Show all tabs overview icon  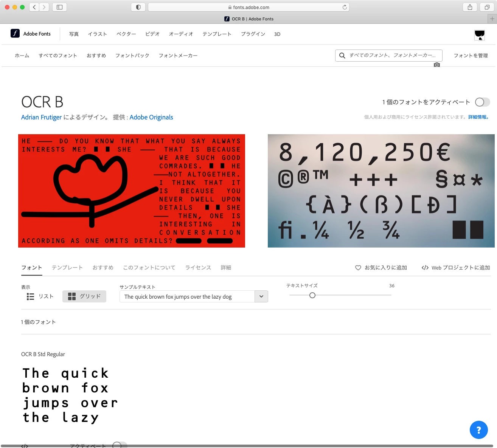coord(487,7)
